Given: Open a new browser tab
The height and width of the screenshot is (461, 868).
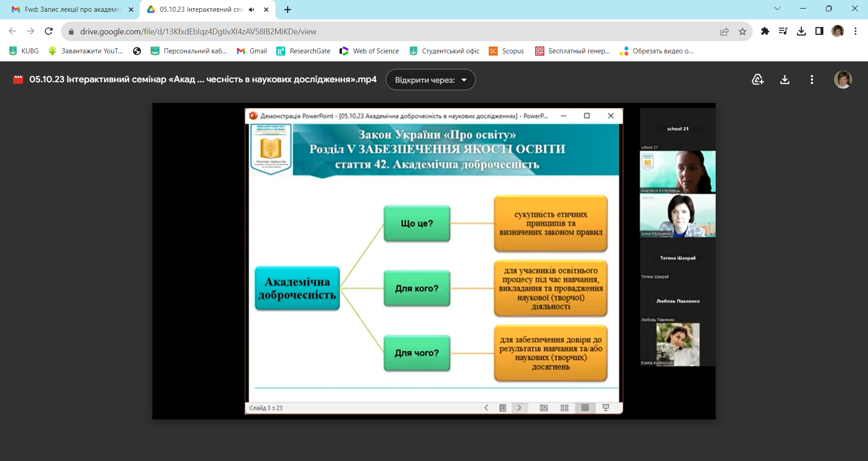Looking at the screenshot, I should pyautogui.click(x=288, y=9).
